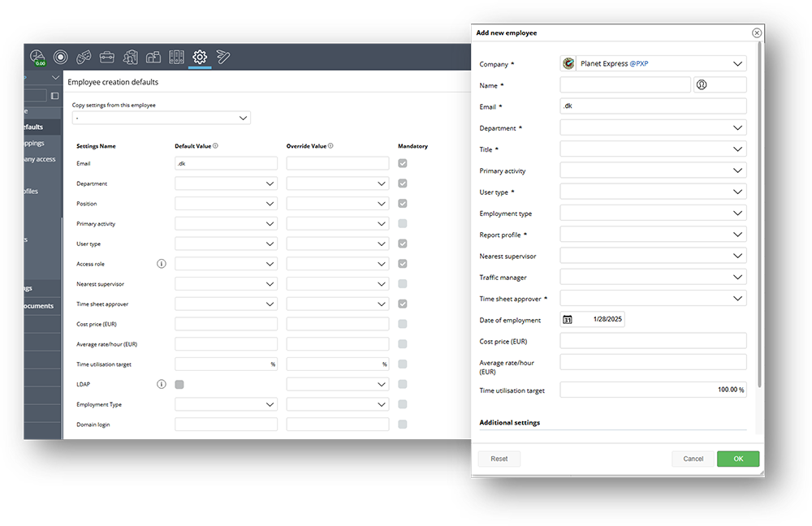Click the person initials icon beside Name
812x526 pixels.
(x=702, y=85)
